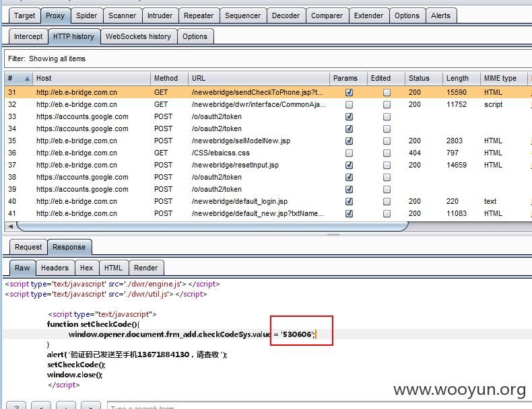Select row 40 default_login.jsp request
This screenshot has height=409, width=532.
click(268, 201)
